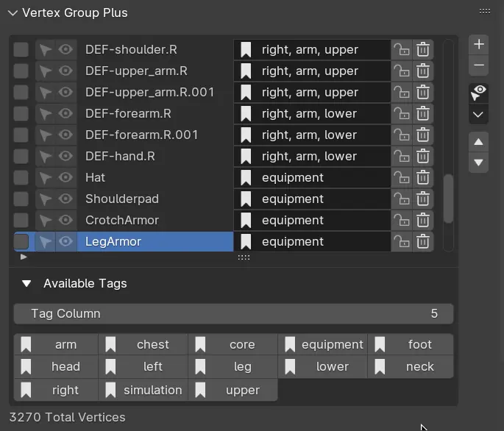
Task: Click the select arrow icon for CrotchArmor
Action: tap(46, 221)
